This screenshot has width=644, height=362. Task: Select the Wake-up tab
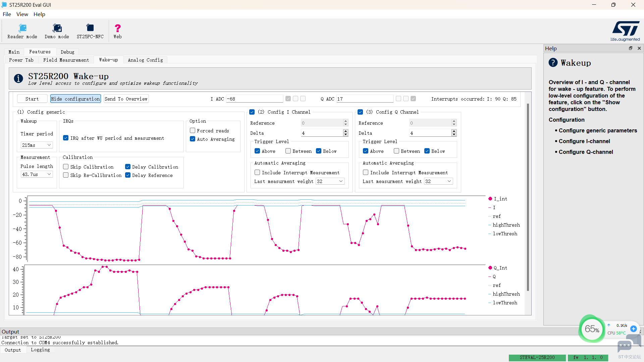point(108,60)
